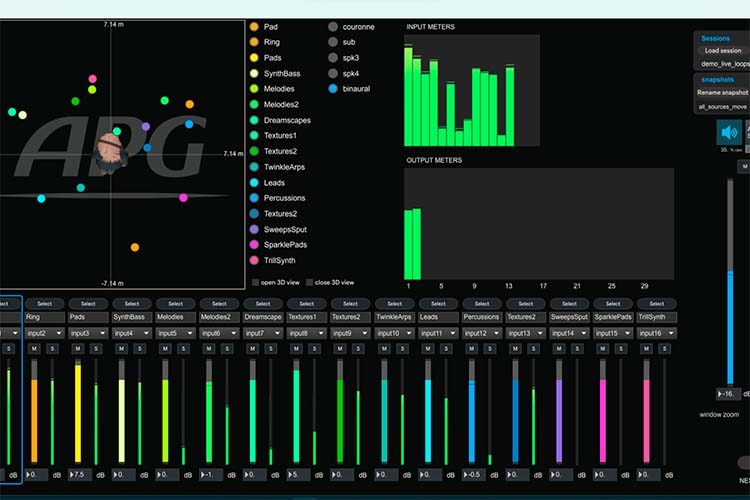Click the -16 master dB value field
This screenshot has height=500, width=750.
coord(728,394)
